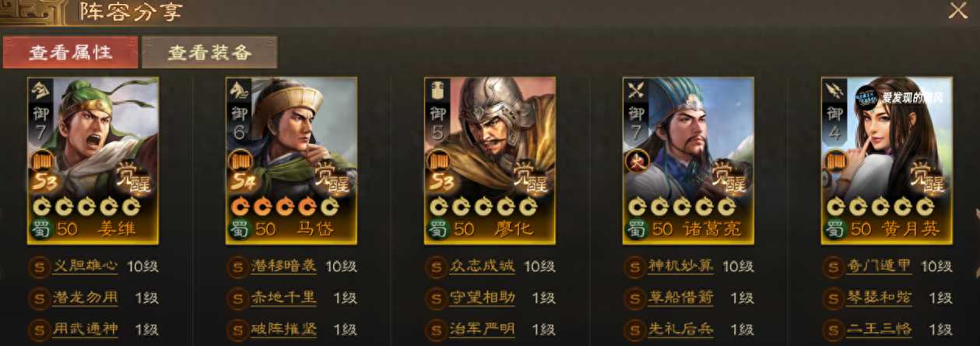This screenshot has height=346, width=980.
Task: Select the 姜维 general portrait
Action: [93, 160]
